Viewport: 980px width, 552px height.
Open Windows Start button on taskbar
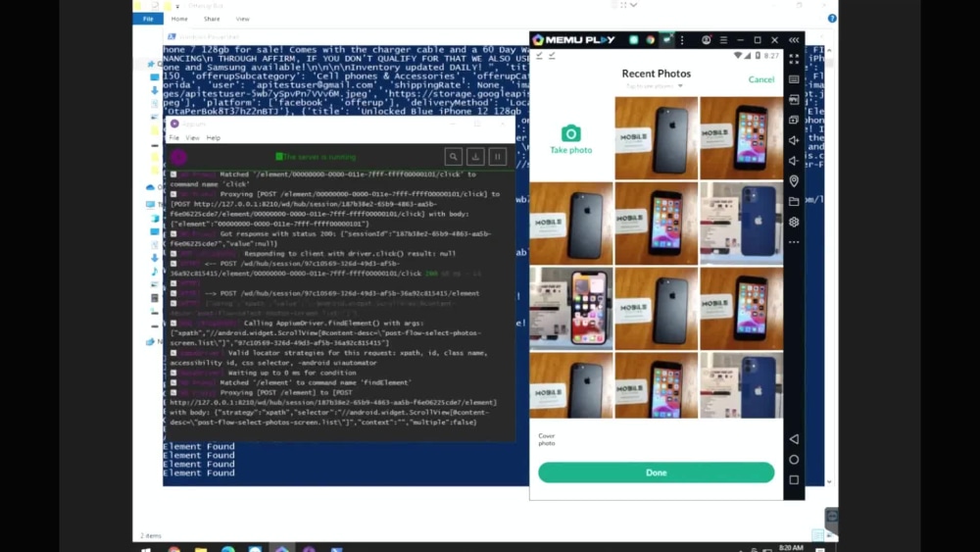click(x=146, y=549)
